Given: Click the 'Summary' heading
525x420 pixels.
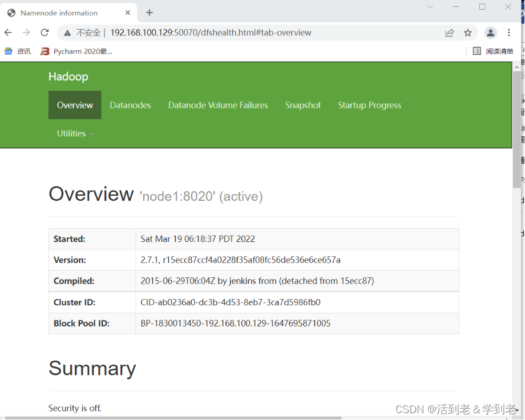Looking at the screenshot, I should click(x=92, y=369).
